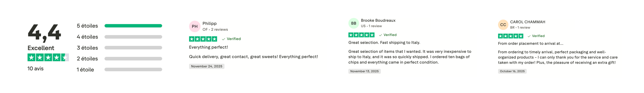This screenshot has height=93, width=644.
Task: Open the 'Everything perfect!' review title
Action: point(208,47)
